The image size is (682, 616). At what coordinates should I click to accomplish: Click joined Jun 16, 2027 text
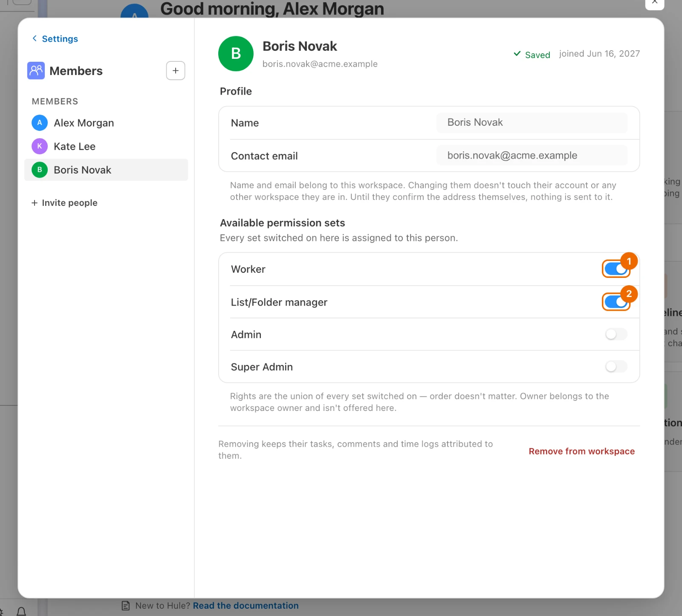tap(599, 54)
